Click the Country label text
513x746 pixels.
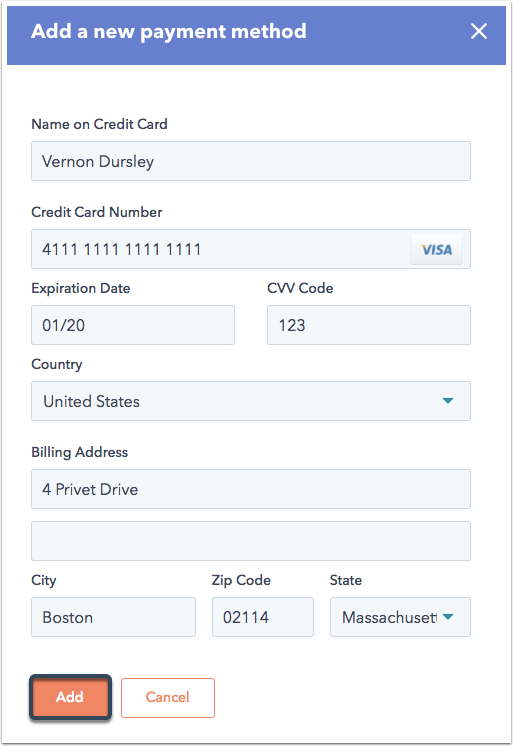pyautogui.click(x=57, y=364)
